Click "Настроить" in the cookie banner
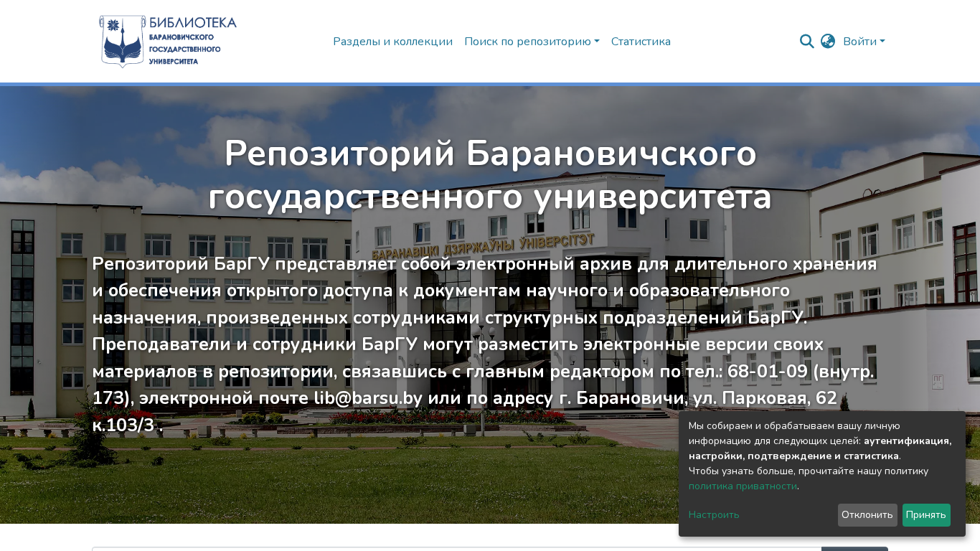Screen dimensions: 980x551 [x=714, y=515]
